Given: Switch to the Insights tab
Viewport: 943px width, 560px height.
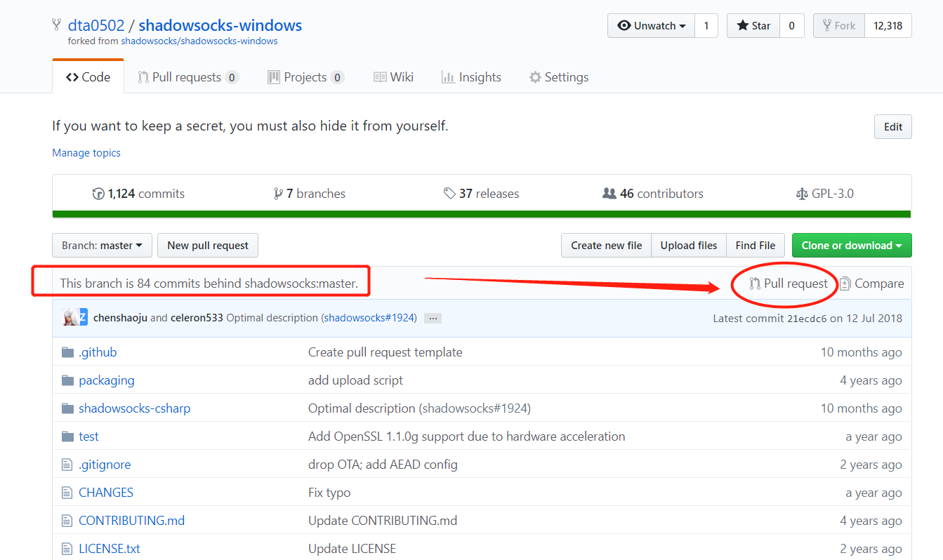Looking at the screenshot, I should point(471,76).
